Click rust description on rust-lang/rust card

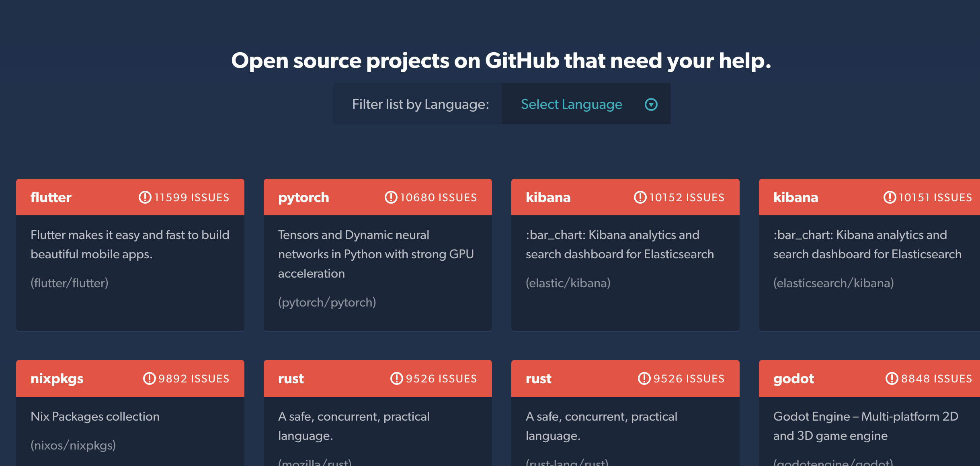click(x=601, y=426)
